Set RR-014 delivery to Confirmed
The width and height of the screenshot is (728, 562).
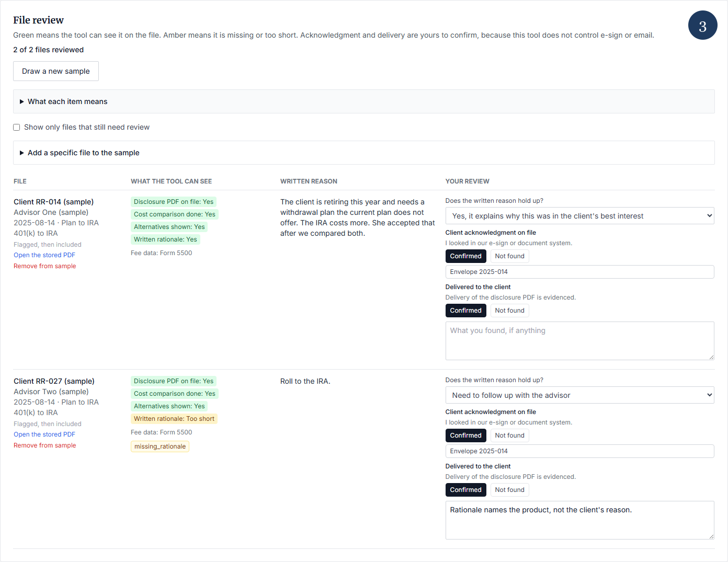pyautogui.click(x=465, y=311)
